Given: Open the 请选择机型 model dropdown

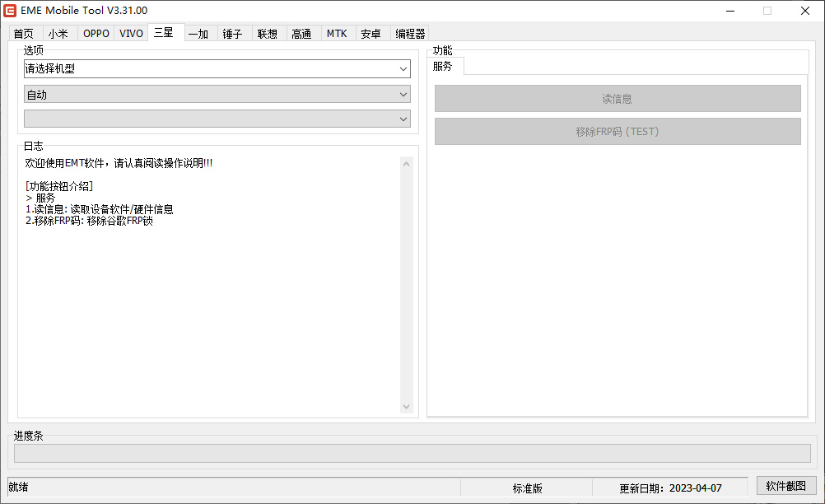Looking at the screenshot, I should pyautogui.click(x=217, y=69).
